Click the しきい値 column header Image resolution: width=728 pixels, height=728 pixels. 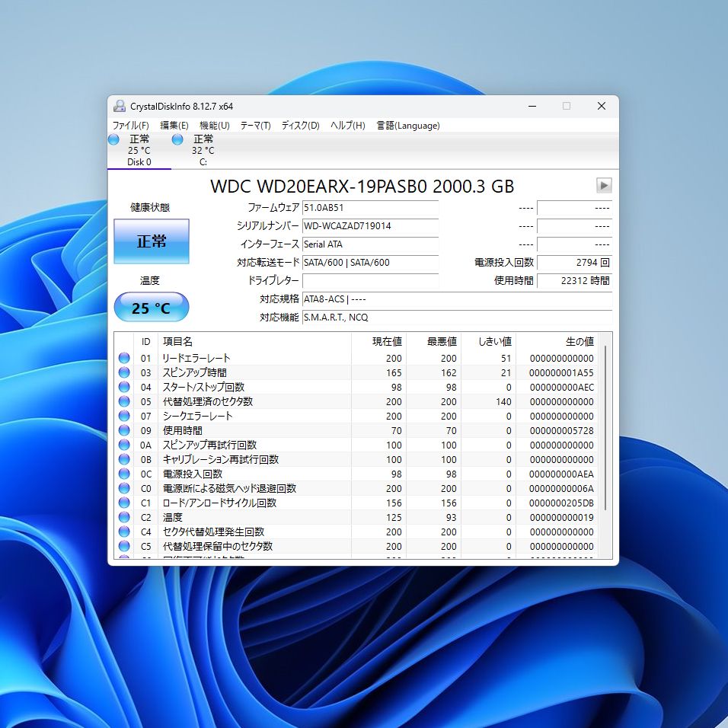488,342
